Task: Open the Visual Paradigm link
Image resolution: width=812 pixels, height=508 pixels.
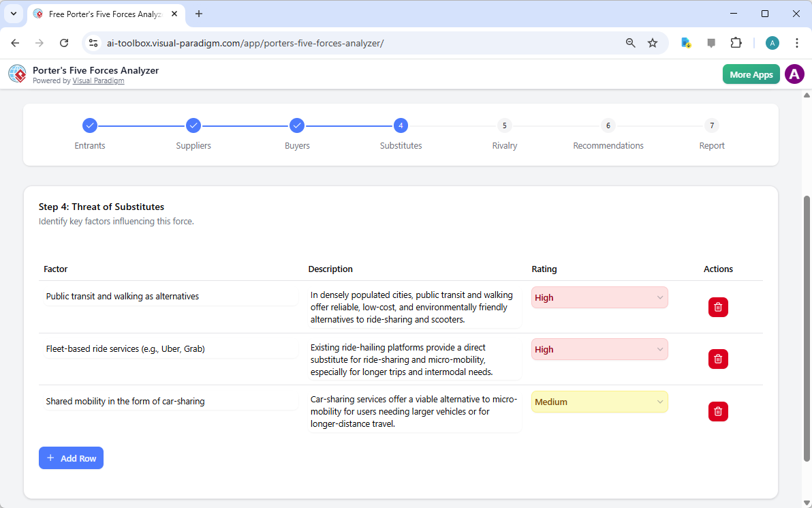Action: (98, 80)
